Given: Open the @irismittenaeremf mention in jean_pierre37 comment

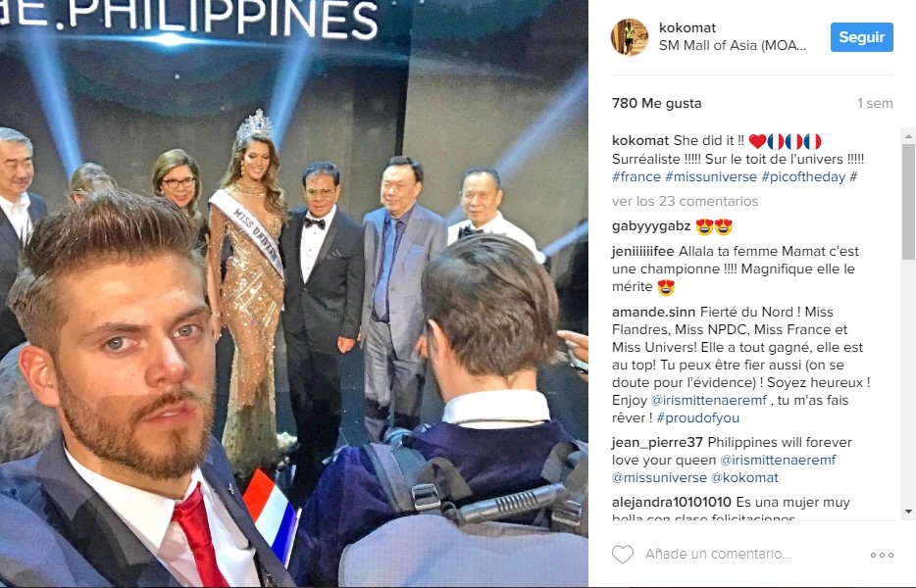Looking at the screenshot, I should coord(778,461).
